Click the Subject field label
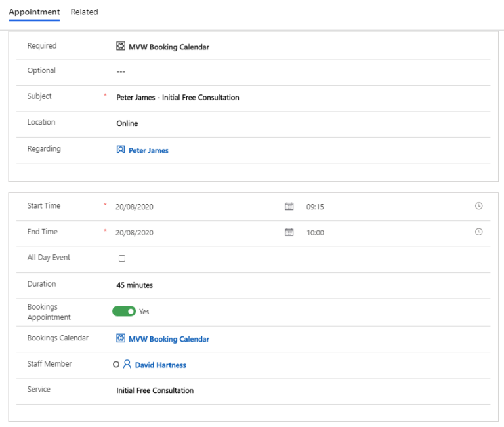This screenshot has width=504, height=427. coord(39,96)
